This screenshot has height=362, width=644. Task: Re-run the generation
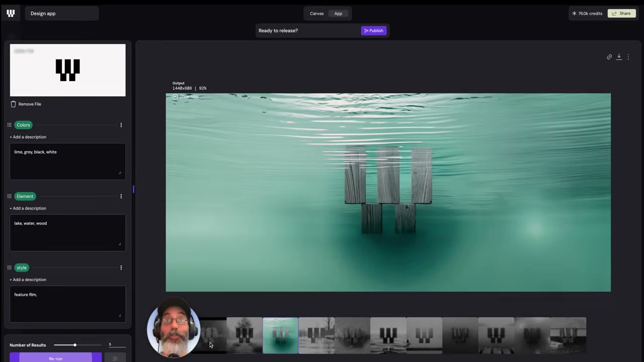(55, 358)
